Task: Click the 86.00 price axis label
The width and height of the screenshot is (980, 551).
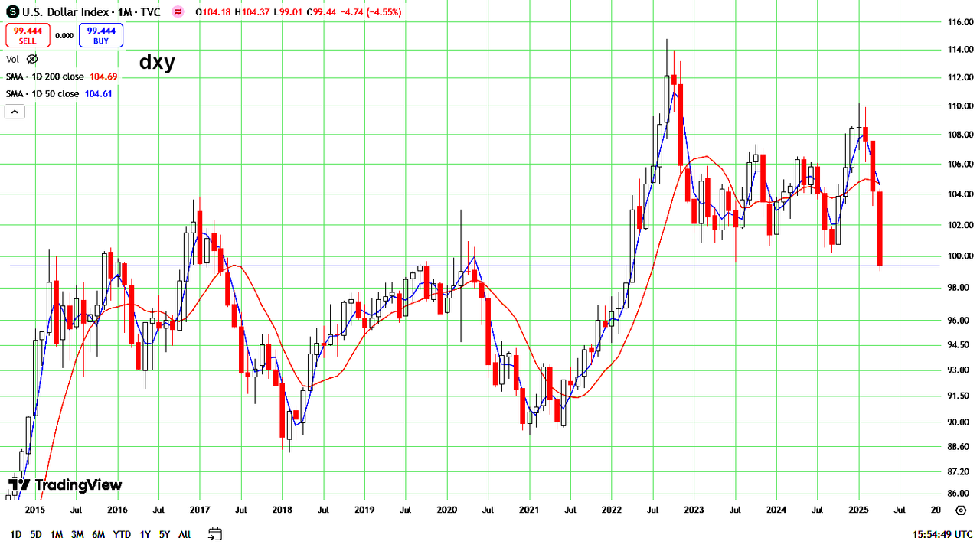Action: 960,494
